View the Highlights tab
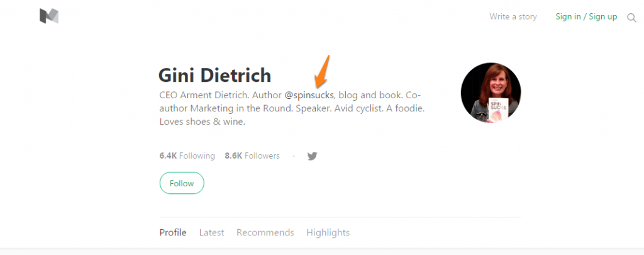The height and width of the screenshot is (255, 644). coord(328,232)
